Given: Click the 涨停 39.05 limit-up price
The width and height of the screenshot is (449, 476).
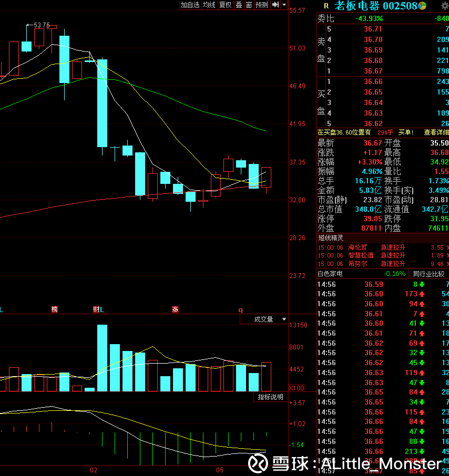Looking at the screenshot, I should (373, 219).
